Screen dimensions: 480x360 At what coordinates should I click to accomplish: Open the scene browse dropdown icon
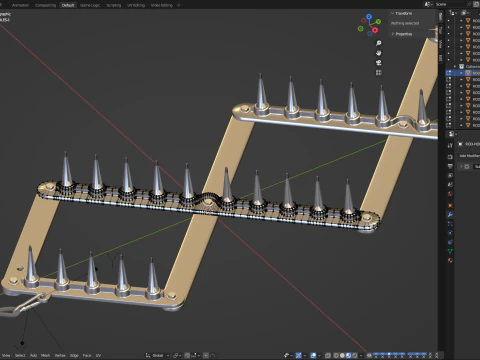[x=428, y=4]
